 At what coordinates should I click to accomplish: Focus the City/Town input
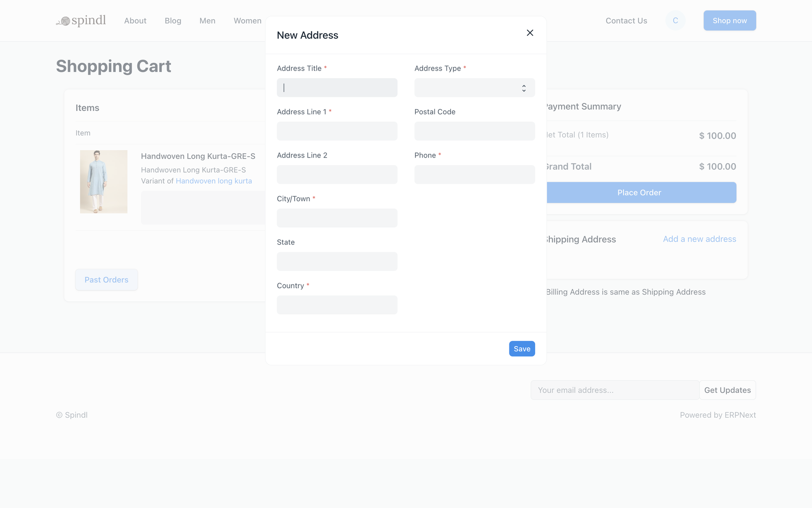pyautogui.click(x=337, y=218)
